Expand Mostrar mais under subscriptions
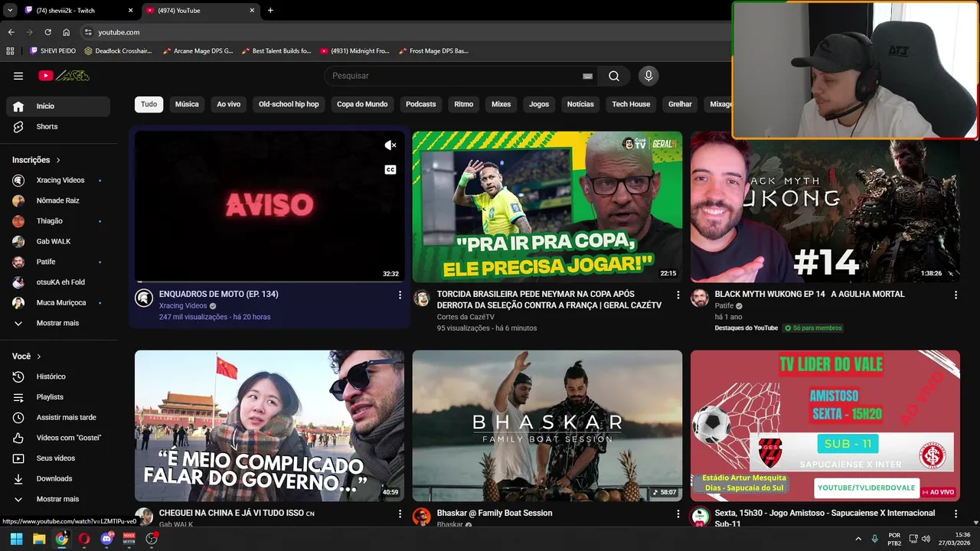The image size is (980, 551). pos(58,323)
